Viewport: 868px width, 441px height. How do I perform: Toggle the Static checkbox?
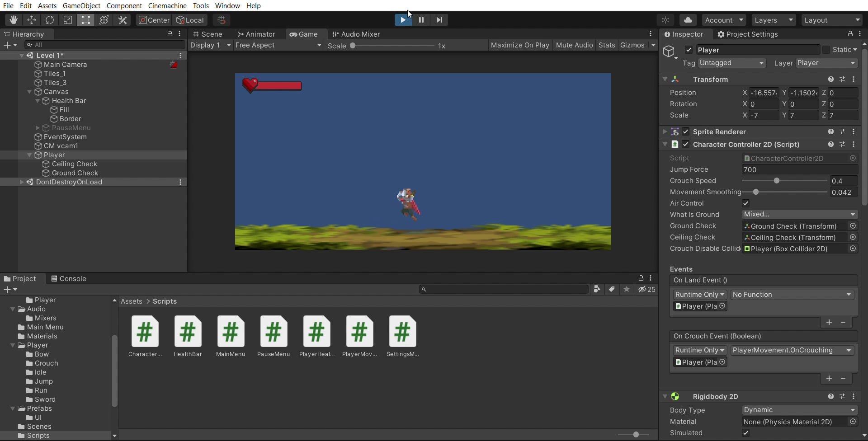point(826,50)
